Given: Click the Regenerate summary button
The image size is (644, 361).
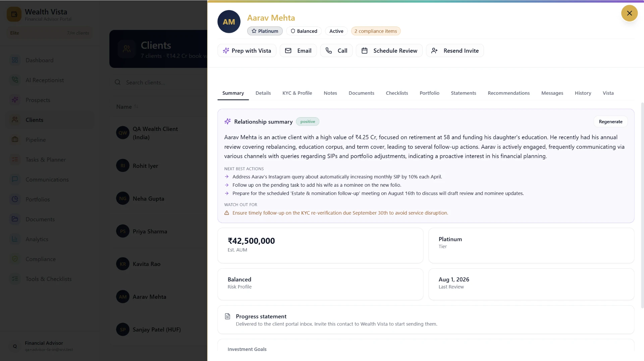Looking at the screenshot, I should [x=610, y=122].
